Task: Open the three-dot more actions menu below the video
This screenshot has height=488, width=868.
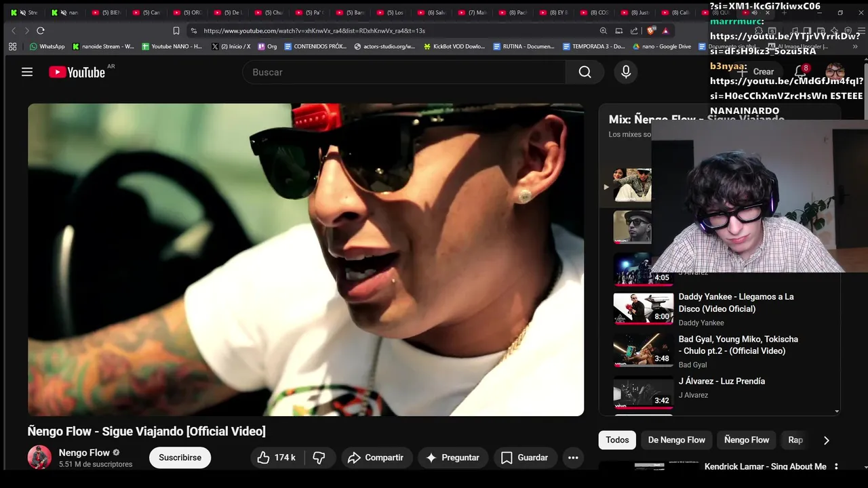Action: pos(573,457)
